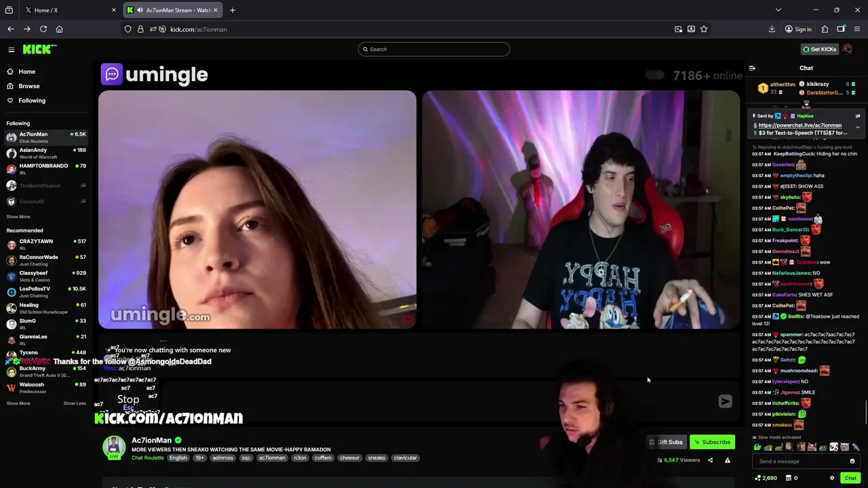The image size is (868, 488).
Task: Collapse the chat panel with the arrow icon
Action: pos(752,68)
